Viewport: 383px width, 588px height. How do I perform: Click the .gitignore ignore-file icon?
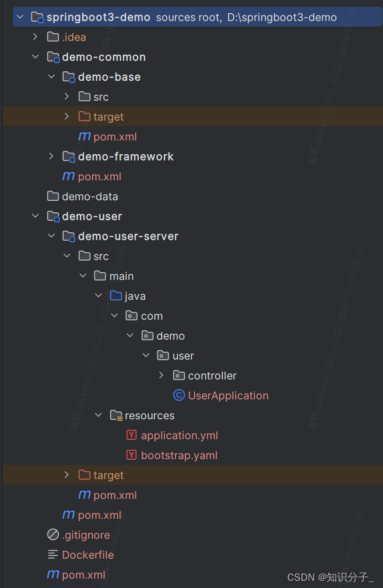53,534
